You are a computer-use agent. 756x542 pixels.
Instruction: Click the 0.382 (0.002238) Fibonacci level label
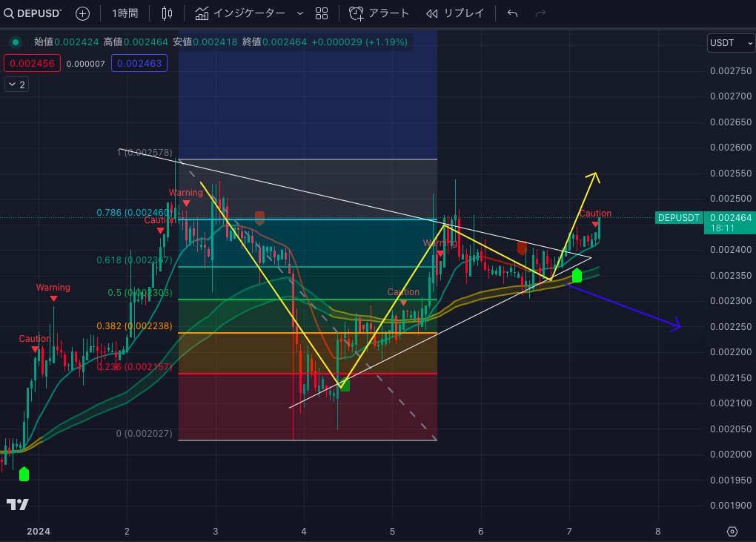pos(134,326)
